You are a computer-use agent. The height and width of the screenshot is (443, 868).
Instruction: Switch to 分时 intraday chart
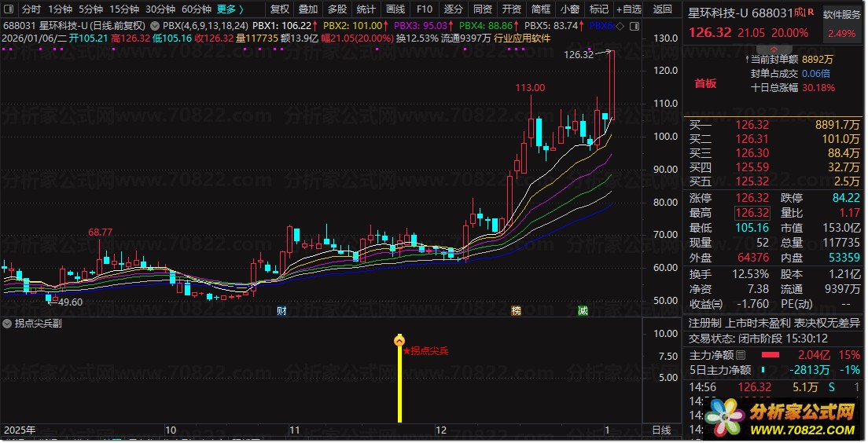click(x=31, y=9)
